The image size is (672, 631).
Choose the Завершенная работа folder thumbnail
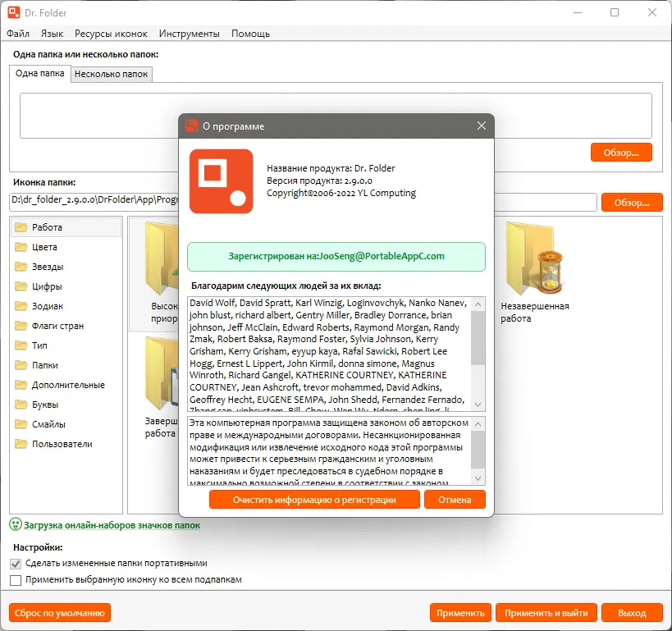pyautogui.click(x=161, y=373)
